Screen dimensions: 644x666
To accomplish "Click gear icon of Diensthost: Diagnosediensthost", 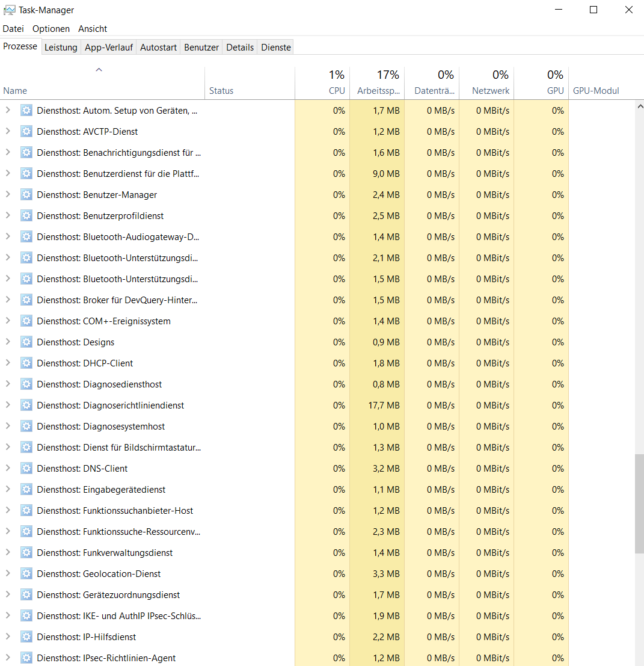I will click(26, 384).
